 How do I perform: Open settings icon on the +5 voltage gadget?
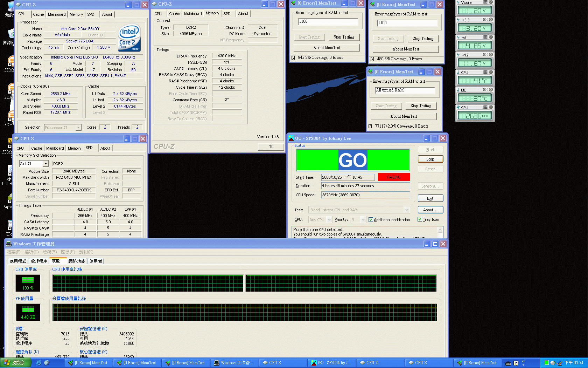click(x=485, y=37)
